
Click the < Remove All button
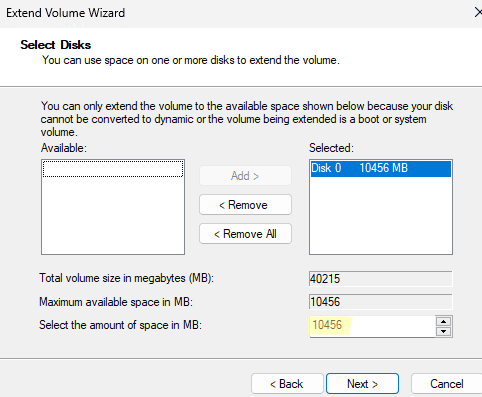(x=245, y=234)
